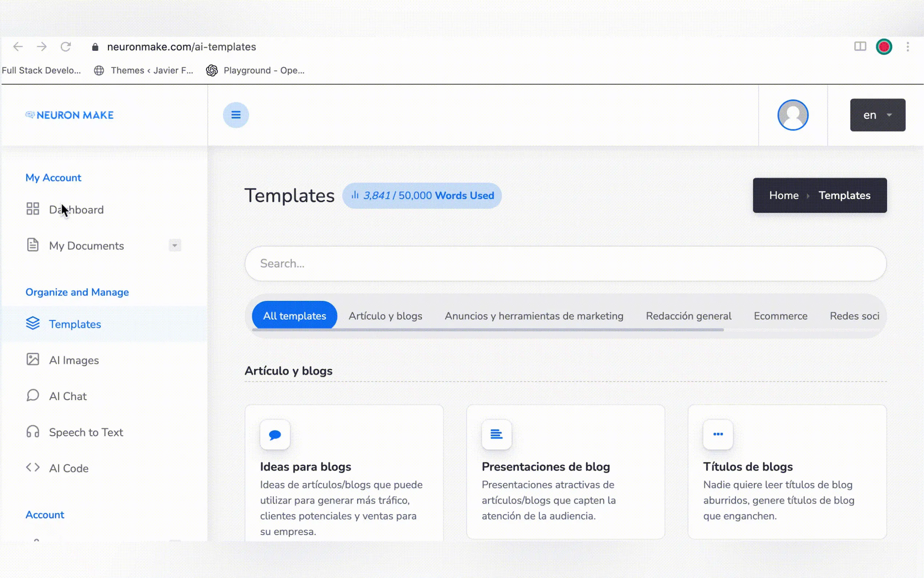Click the hamburger menu toggle button
Viewport: 924px width, 578px height.
coord(236,115)
